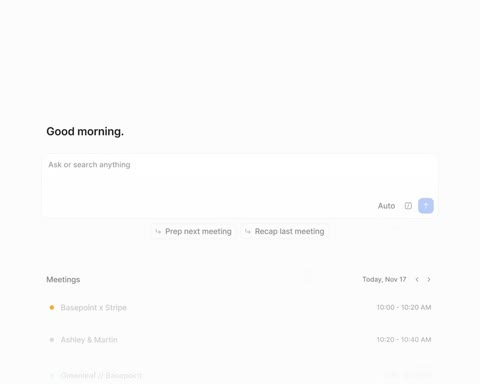The height and width of the screenshot is (384, 480).
Task: Choose the 'Prep next meeting' suggestion
Action: coord(193,231)
